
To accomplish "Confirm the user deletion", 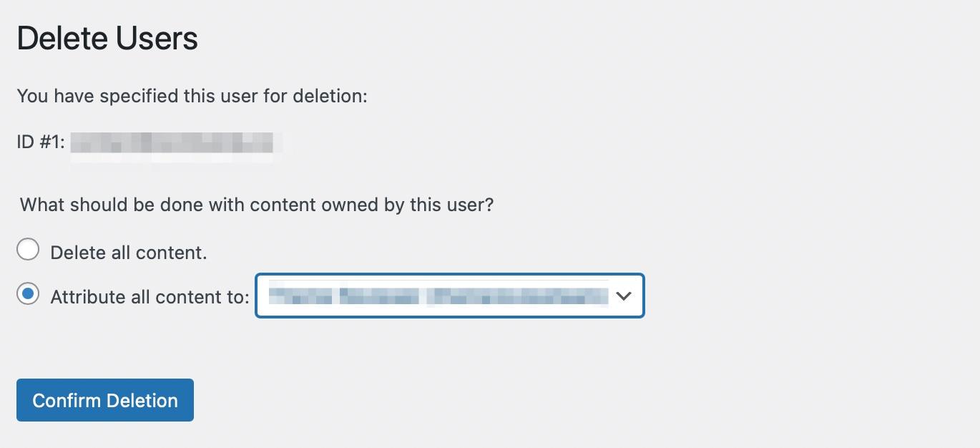I will click(x=105, y=400).
